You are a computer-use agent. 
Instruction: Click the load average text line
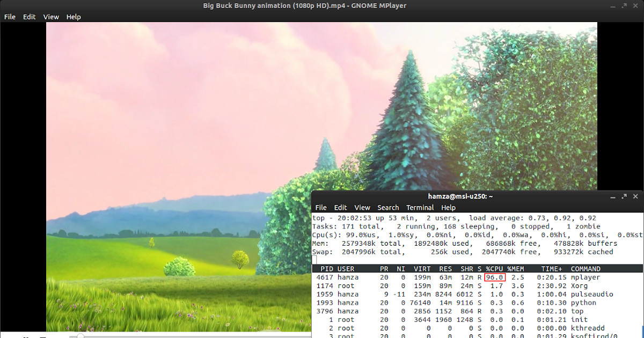(x=454, y=218)
